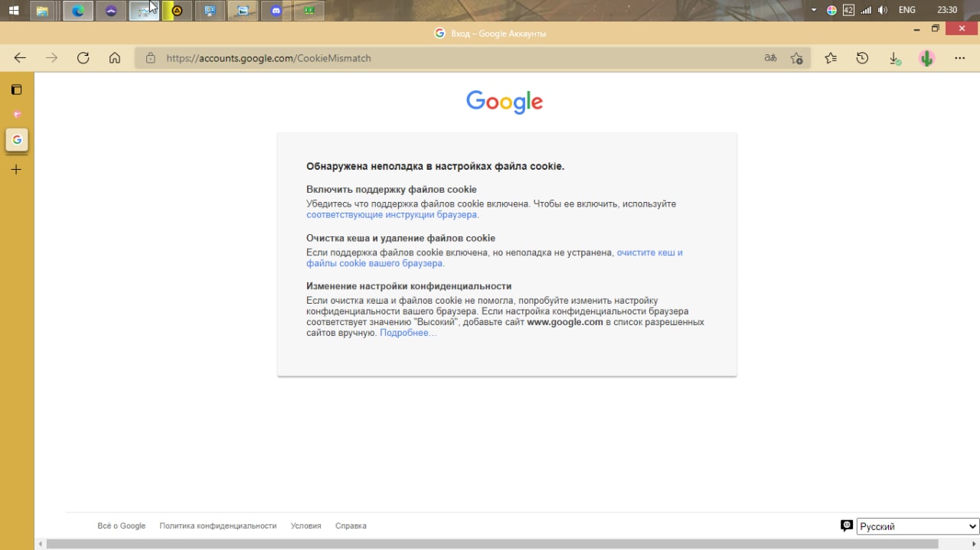980x550 pixels.
Task: Open the browser instructions link
Action: (391, 215)
